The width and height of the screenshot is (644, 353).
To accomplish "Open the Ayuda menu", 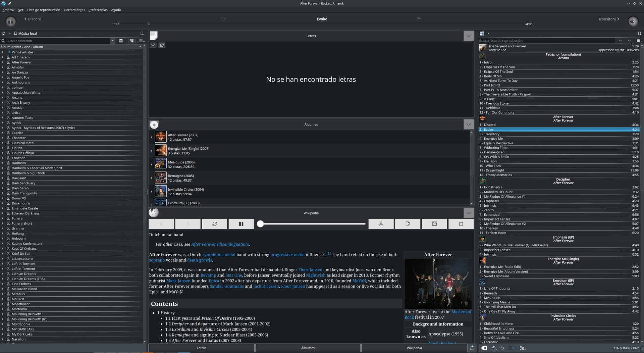I will click(116, 10).
